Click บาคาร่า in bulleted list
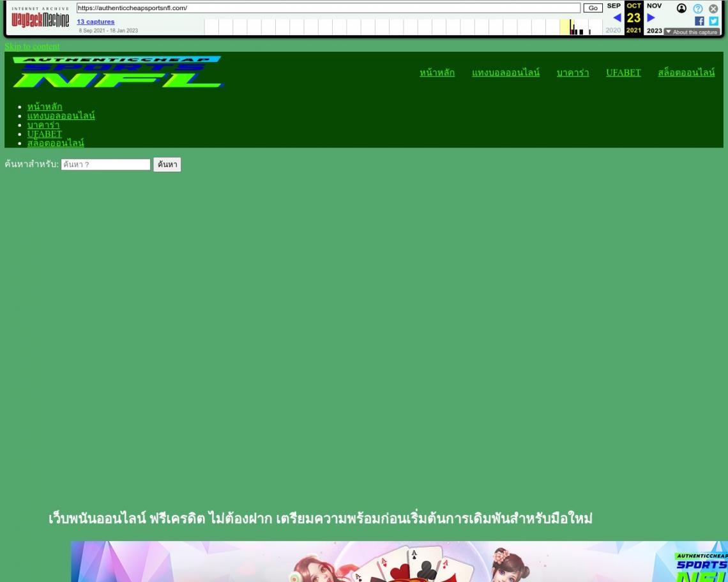Image resolution: width=728 pixels, height=582 pixels. coord(43,125)
